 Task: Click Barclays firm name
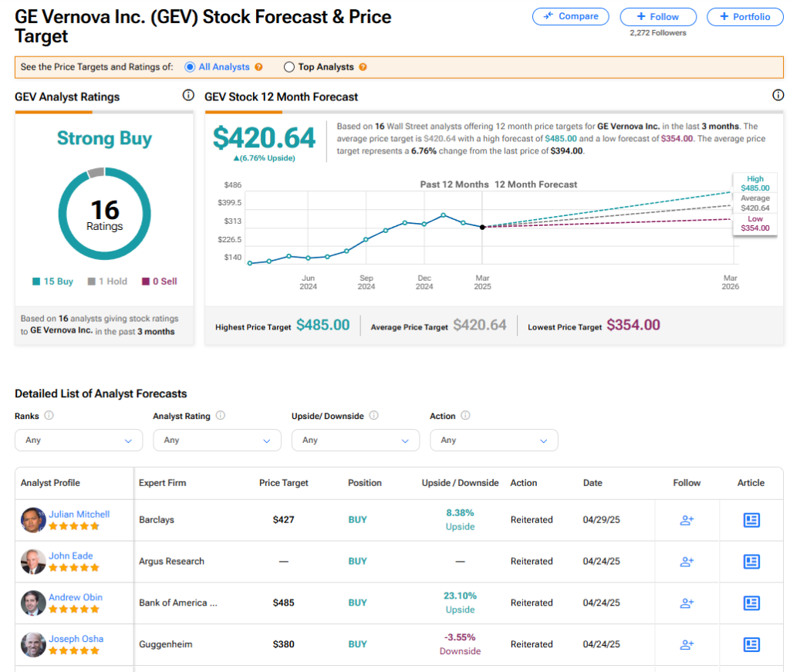coord(157,520)
